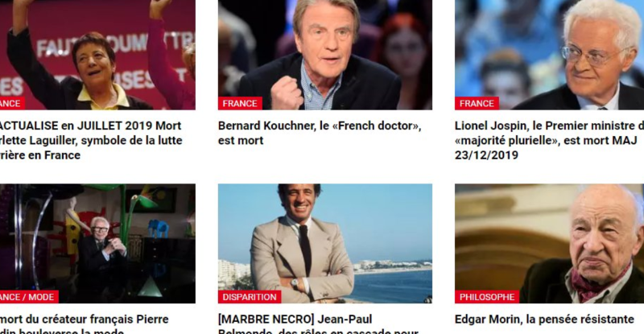The image size is (644, 334).
Task: Open '[MARBRE NECRO] Jean-Paul Belmondo' headline
Action: tap(318, 324)
